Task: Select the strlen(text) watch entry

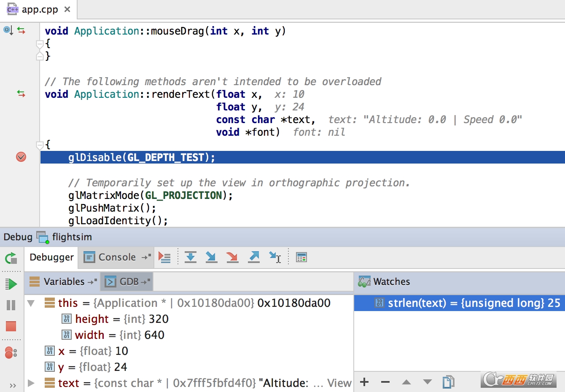Action: click(x=460, y=303)
